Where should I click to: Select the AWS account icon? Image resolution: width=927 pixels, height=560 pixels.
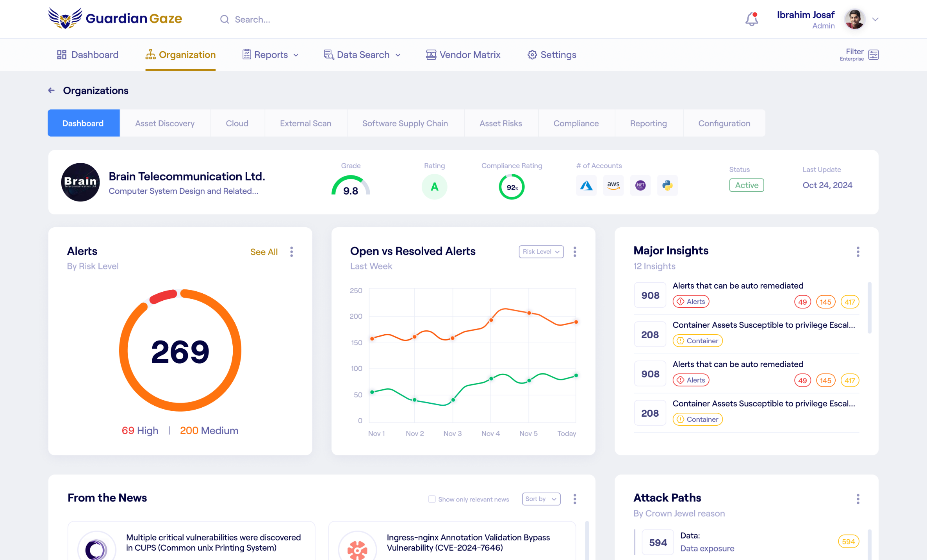613,185
